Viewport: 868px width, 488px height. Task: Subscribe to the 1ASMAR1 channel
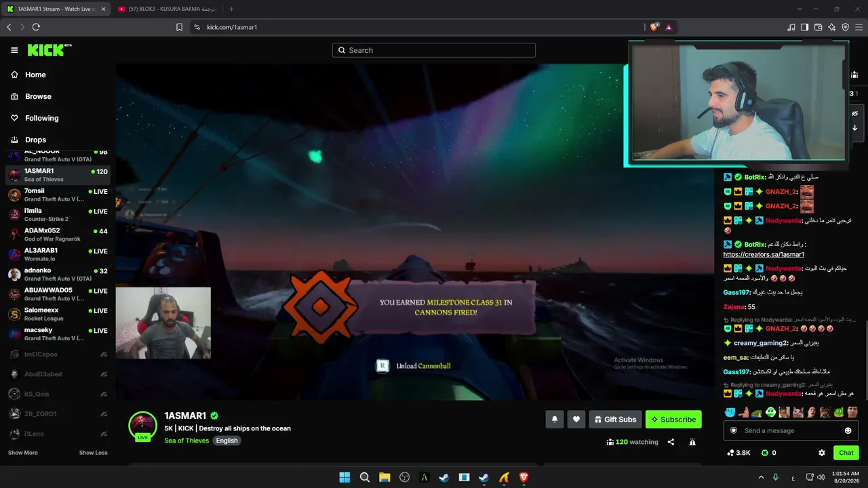(x=673, y=420)
